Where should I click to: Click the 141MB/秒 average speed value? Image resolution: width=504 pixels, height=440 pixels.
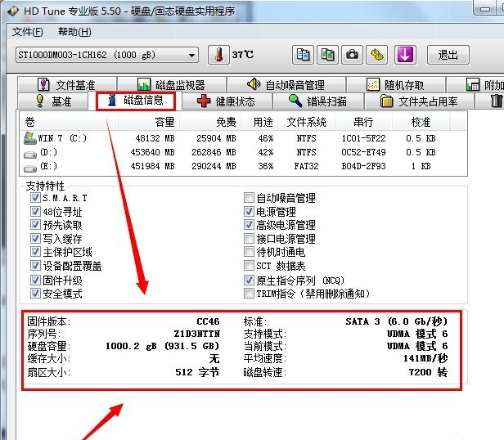click(x=425, y=358)
